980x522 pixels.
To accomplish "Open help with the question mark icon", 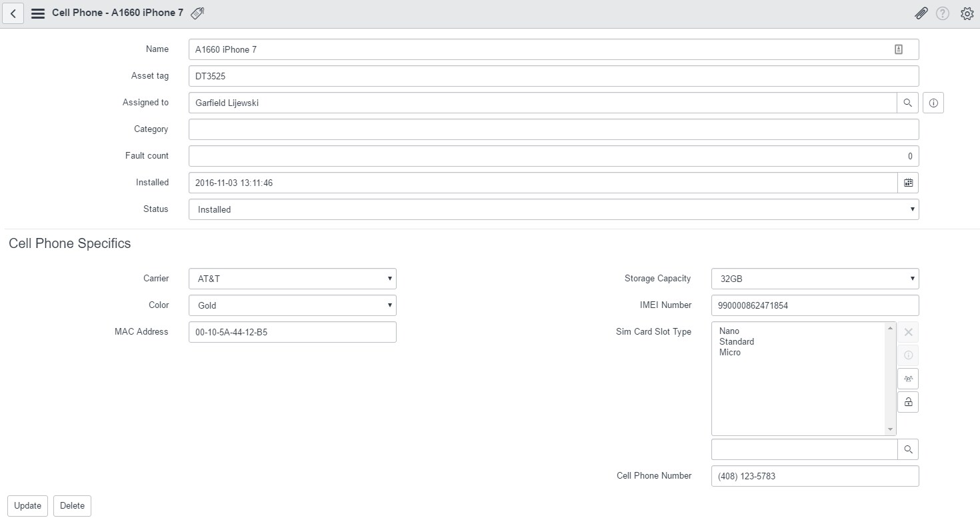I will click(x=943, y=13).
